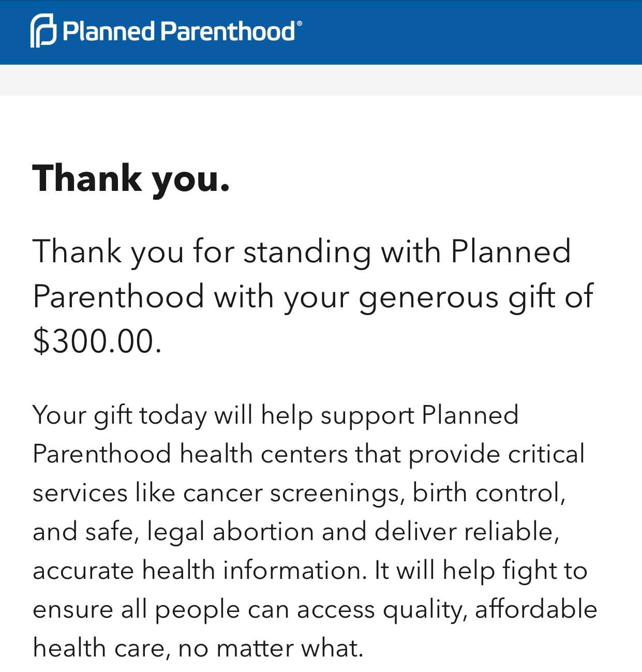Click the Planned Parenthood wordmark in header
Viewport: 642px width, 672px height.
[178, 32]
